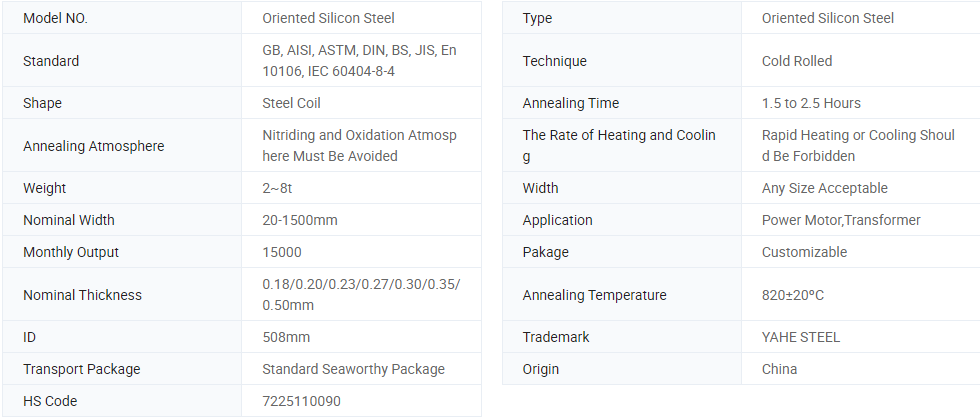Select the Power Motor,Transformer application value
Viewport: 980px width, 418px height.
pyautogui.click(x=841, y=221)
